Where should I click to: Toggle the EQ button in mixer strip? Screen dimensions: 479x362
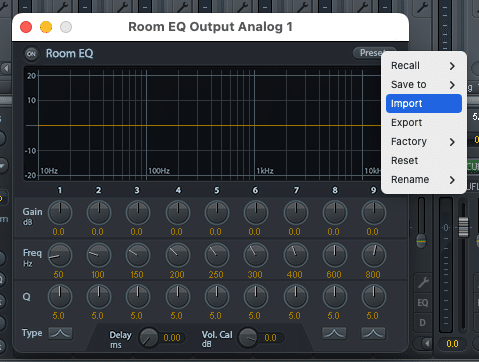[x=423, y=303]
